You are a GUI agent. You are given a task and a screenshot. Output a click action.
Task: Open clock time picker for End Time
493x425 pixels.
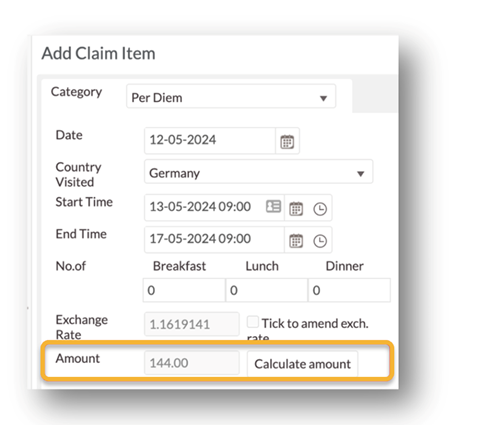[x=320, y=241]
